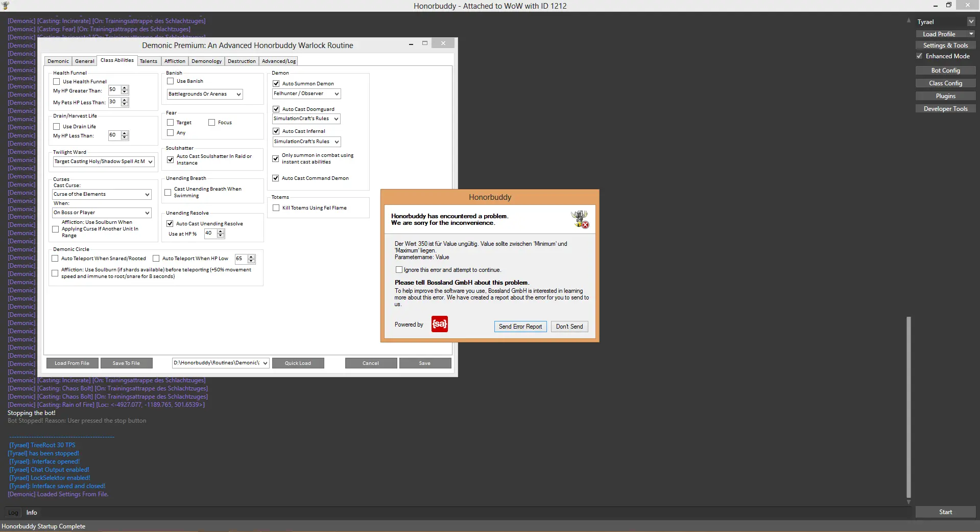
Task: Click Save To File button
Action: [x=126, y=363]
